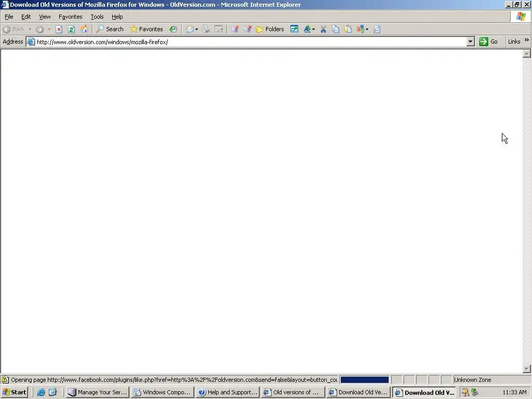Switch to Help and Support taskbar window

coord(228,392)
